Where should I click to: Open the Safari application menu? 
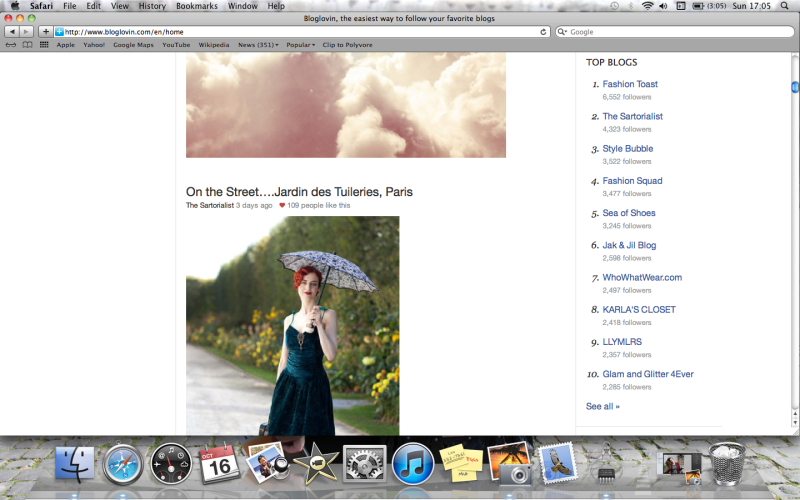click(41, 6)
